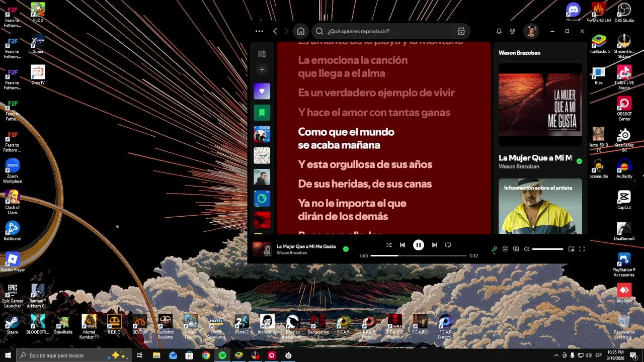Go back in Spotify navigation
644x362 pixels.
click(275, 31)
